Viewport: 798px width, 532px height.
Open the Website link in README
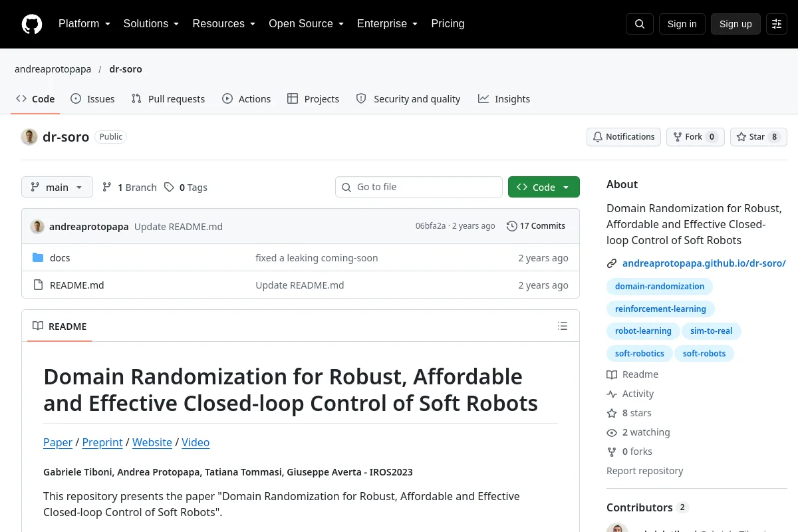point(152,443)
